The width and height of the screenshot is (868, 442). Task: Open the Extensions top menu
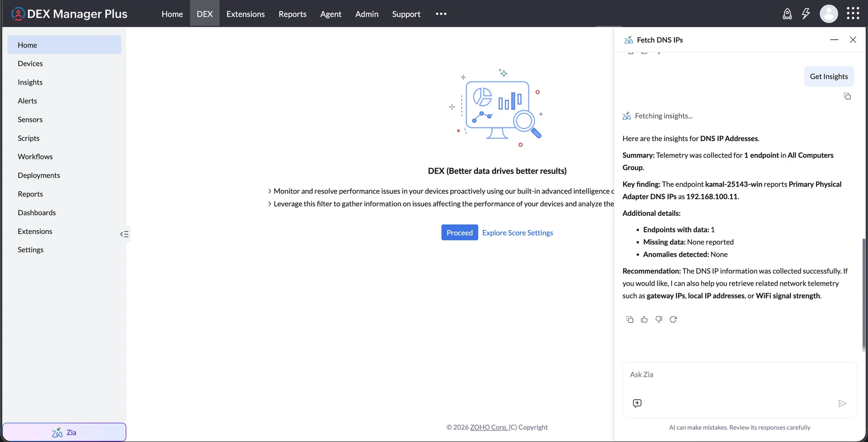246,14
